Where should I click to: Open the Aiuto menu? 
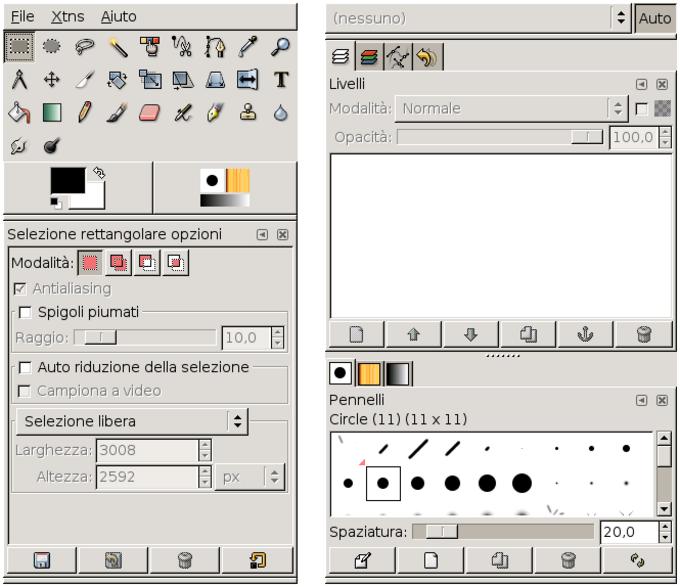[119, 17]
